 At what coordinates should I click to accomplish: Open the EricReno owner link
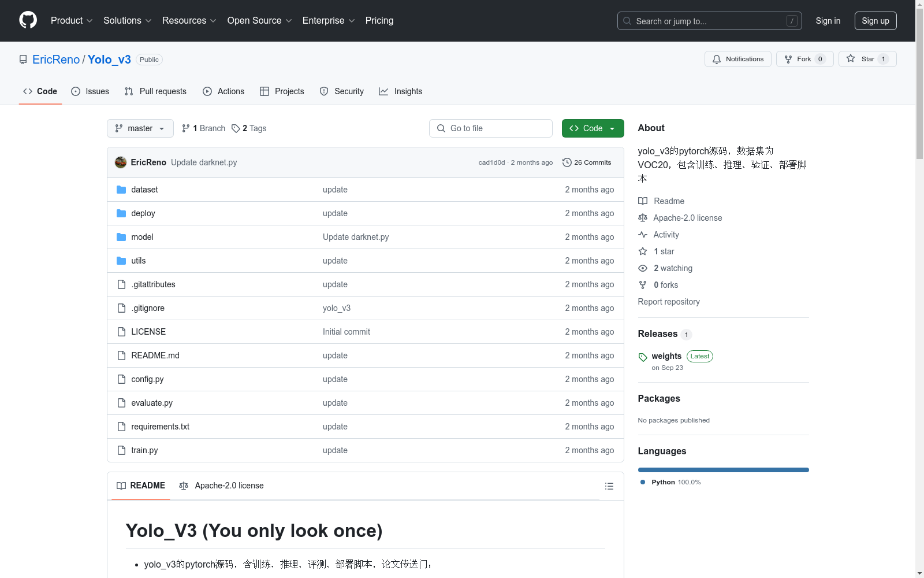56,60
